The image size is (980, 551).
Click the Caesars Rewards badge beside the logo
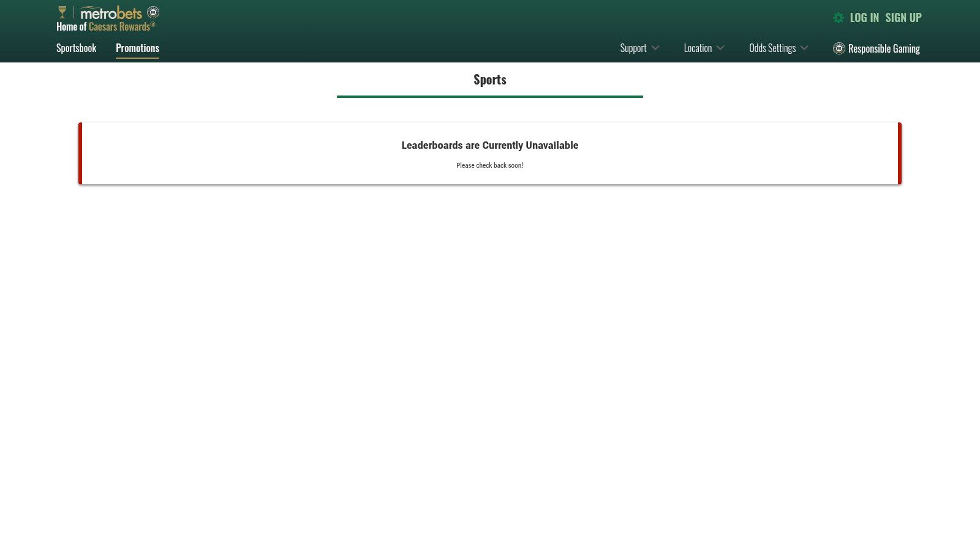click(x=153, y=12)
